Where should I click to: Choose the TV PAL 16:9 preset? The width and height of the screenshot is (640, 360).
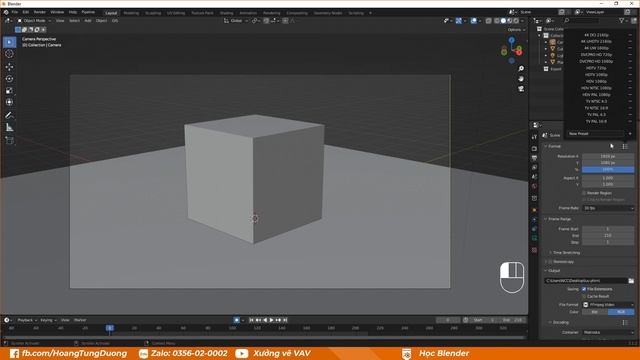coord(596,121)
